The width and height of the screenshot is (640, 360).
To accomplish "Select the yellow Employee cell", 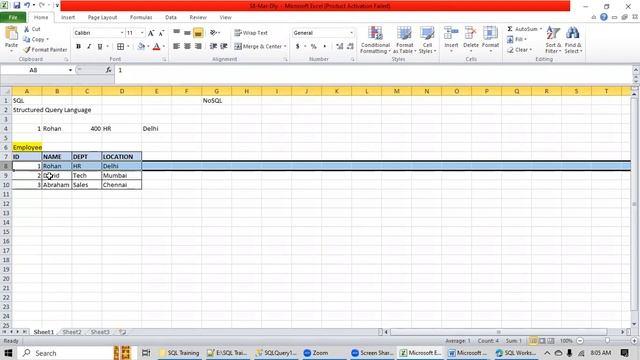I will pos(27,147).
